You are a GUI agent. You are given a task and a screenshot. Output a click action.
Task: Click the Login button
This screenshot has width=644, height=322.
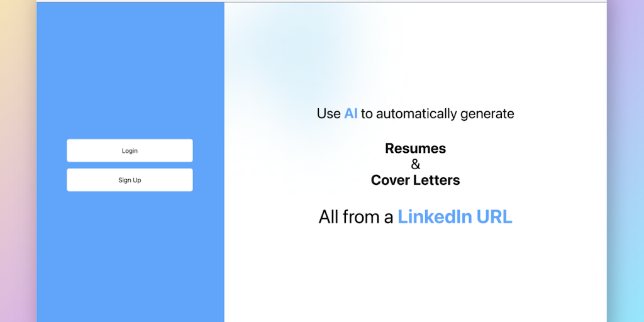pos(130,151)
